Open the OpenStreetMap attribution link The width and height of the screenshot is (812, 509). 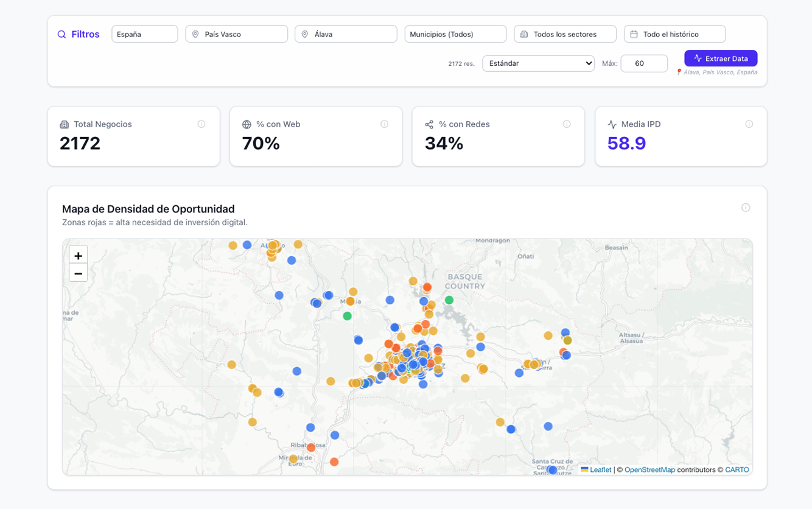click(x=649, y=469)
